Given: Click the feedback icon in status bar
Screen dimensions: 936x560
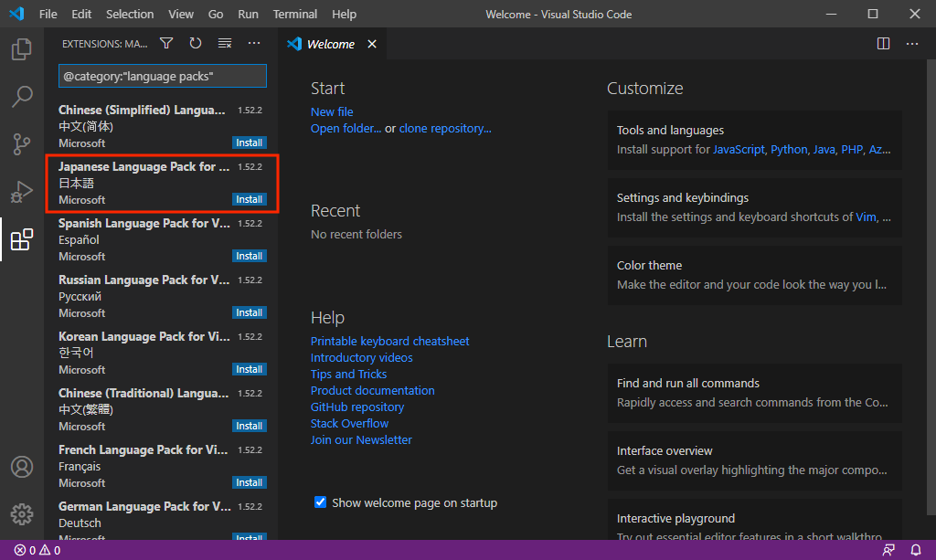Looking at the screenshot, I should [x=888, y=550].
